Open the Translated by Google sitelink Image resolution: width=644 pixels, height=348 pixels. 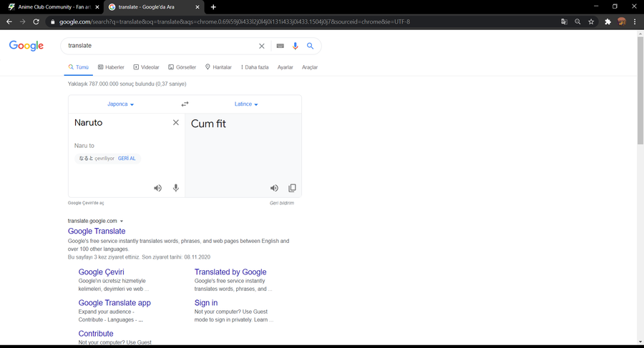pyautogui.click(x=230, y=272)
